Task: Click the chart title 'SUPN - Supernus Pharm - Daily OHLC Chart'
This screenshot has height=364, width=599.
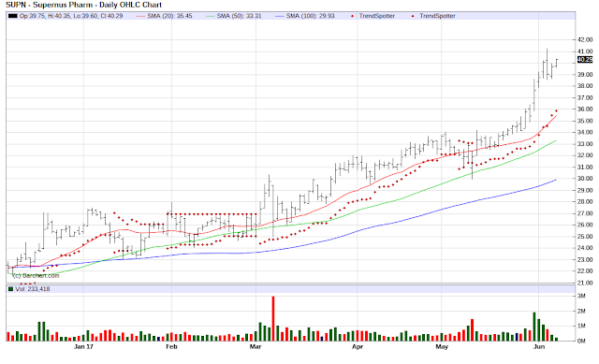Action: point(83,5)
